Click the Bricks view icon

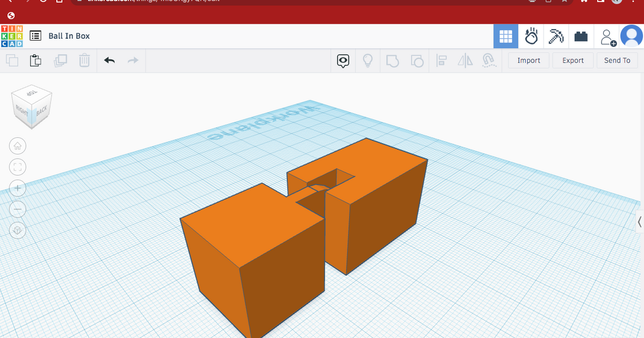pyautogui.click(x=581, y=36)
